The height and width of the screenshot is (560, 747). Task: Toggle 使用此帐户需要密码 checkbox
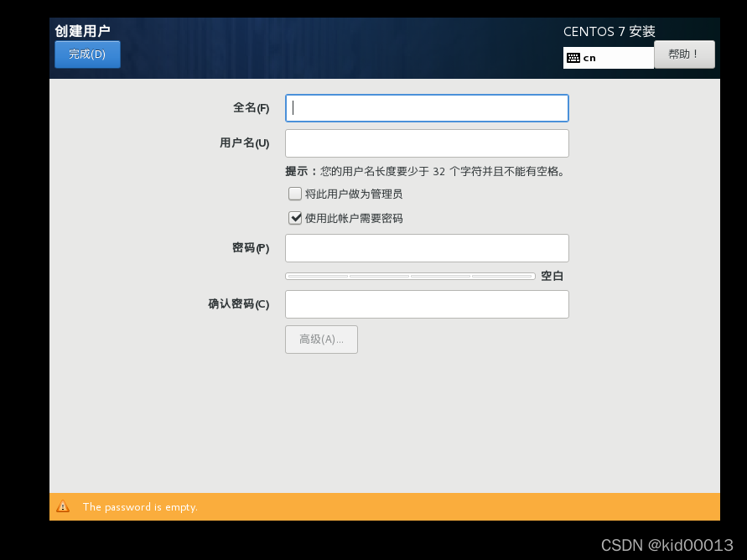(295, 218)
